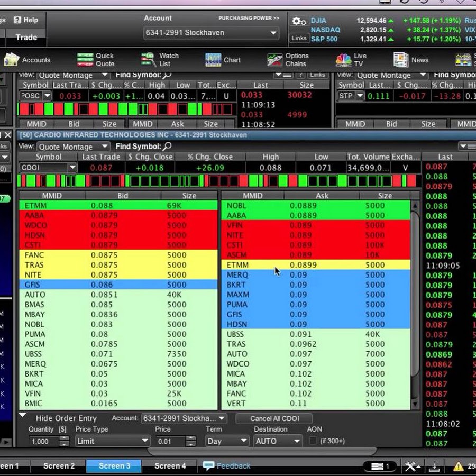Open the Term Day dropdown
The width and height of the screenshot is (476, 476).
[227, 441]
